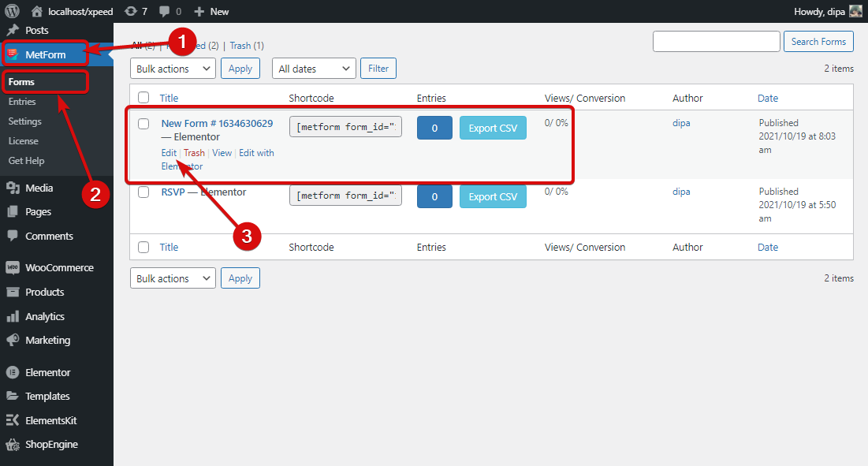Open author dipa link in RSVP row
The height and width of the screenshot is (466, 868).
tap(681, 192)
